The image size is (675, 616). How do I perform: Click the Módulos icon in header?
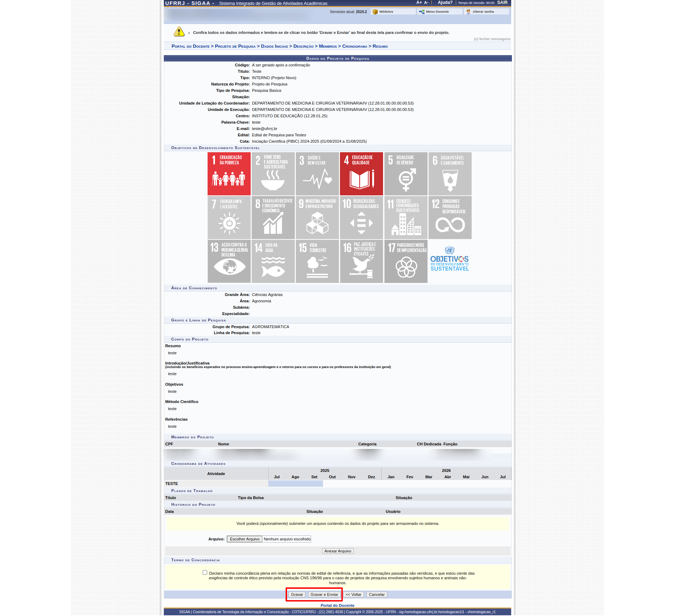[x=375, y=12]
